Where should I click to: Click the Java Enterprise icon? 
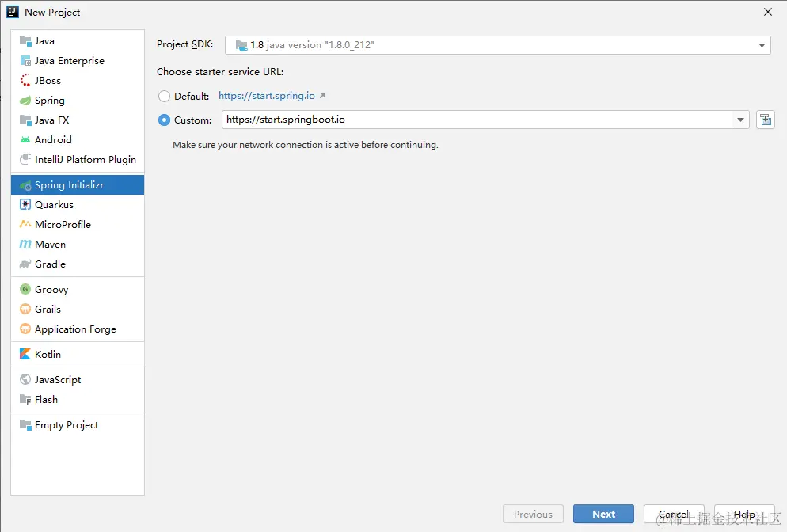[25, 61]
